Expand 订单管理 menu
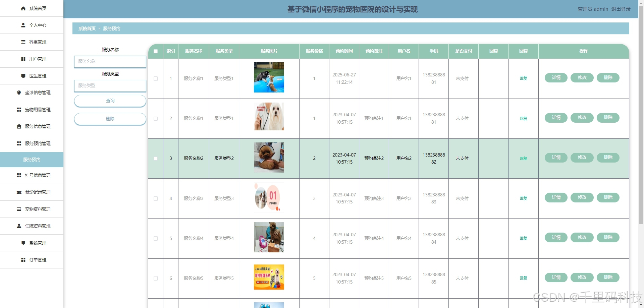Viewport: 644px width, 308px height. (32, 260)
